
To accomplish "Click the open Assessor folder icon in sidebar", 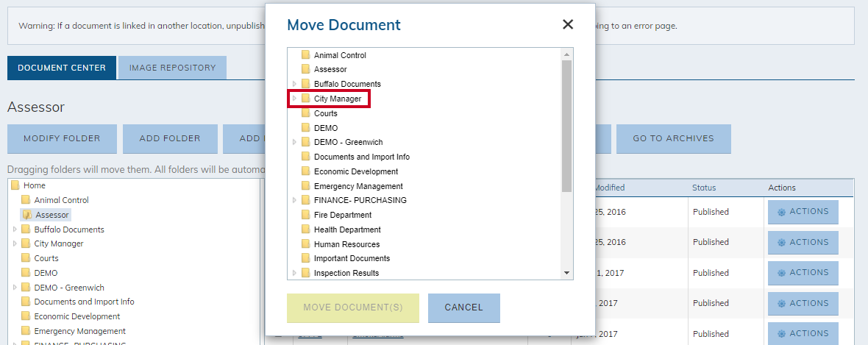I will point(27,215).
